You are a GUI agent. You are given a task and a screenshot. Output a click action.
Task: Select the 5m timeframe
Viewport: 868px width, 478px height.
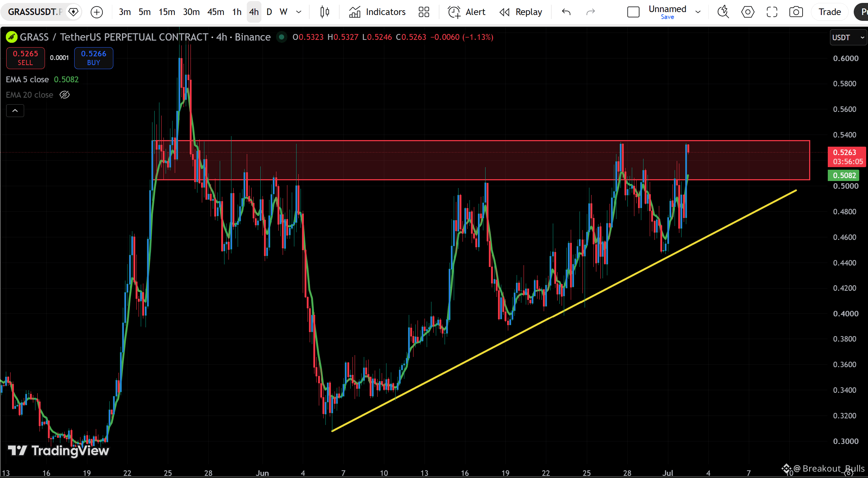pos(144,12)
